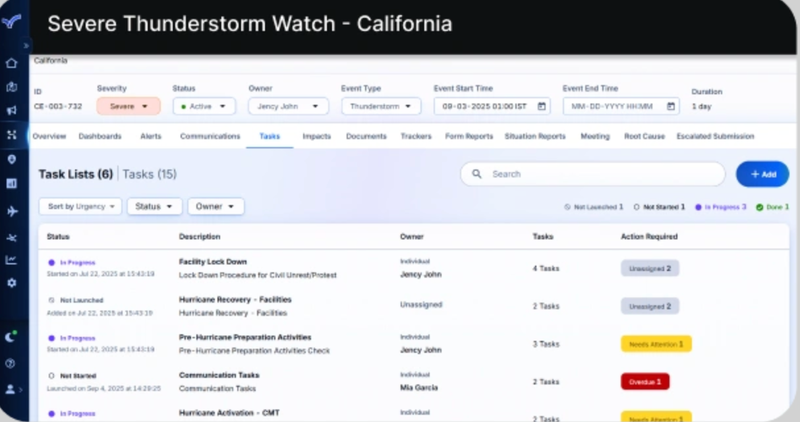The image size is (800, 422).
Task: Open the Owner filter dropdown
Action: point(215,206)
